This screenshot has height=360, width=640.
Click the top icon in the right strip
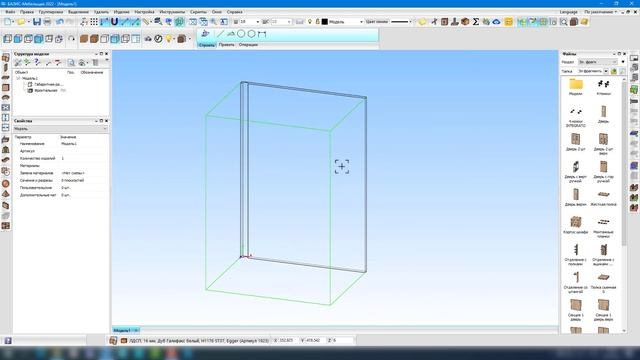[x=634, y=58]
